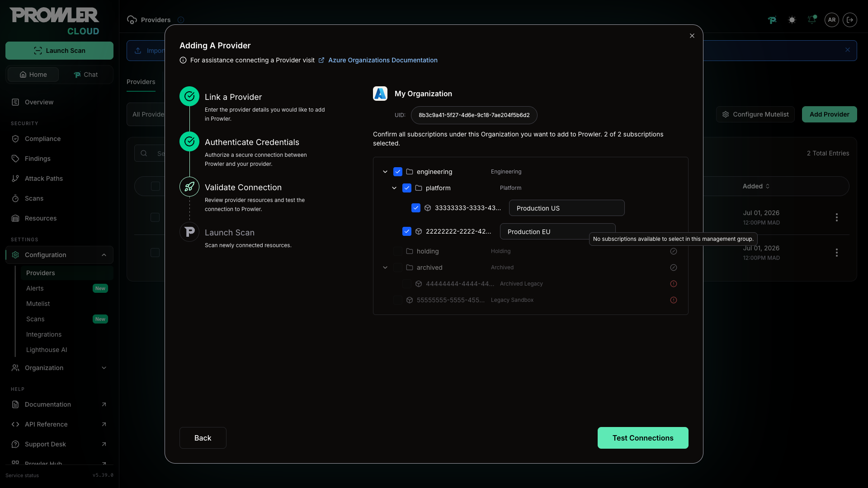Open actions menu for first provider row
The height and width of the screenshot is (488, 868).
click(x=837, y=217)
